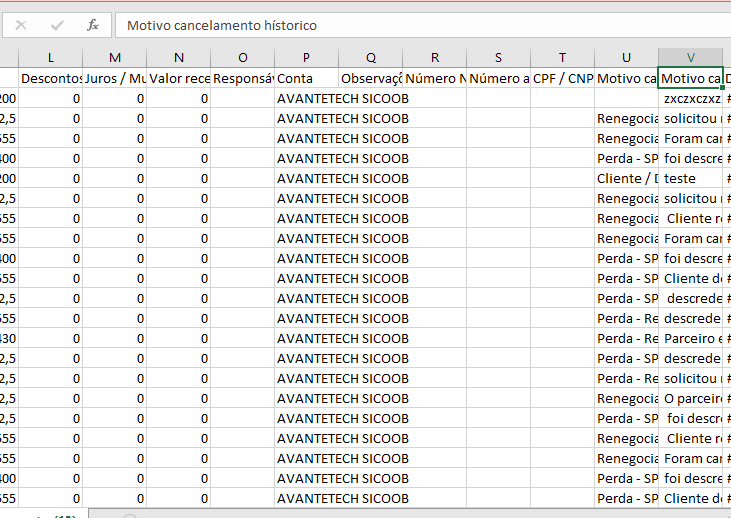Select column Q header
731x518 pixels.
370,58
